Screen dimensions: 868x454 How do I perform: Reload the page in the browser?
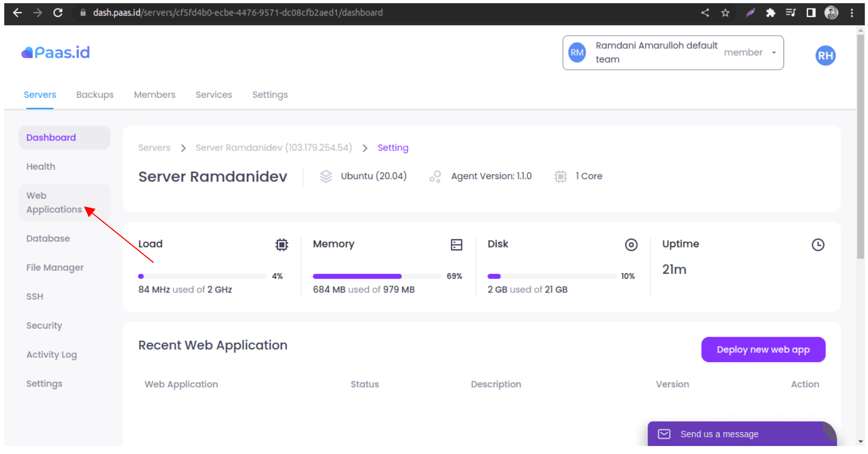coord(58,13)
